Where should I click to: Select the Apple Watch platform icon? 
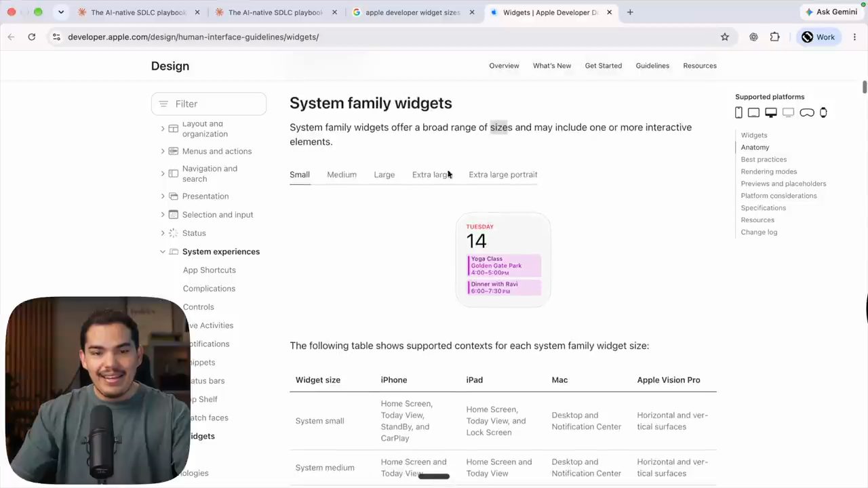point(823,113)
